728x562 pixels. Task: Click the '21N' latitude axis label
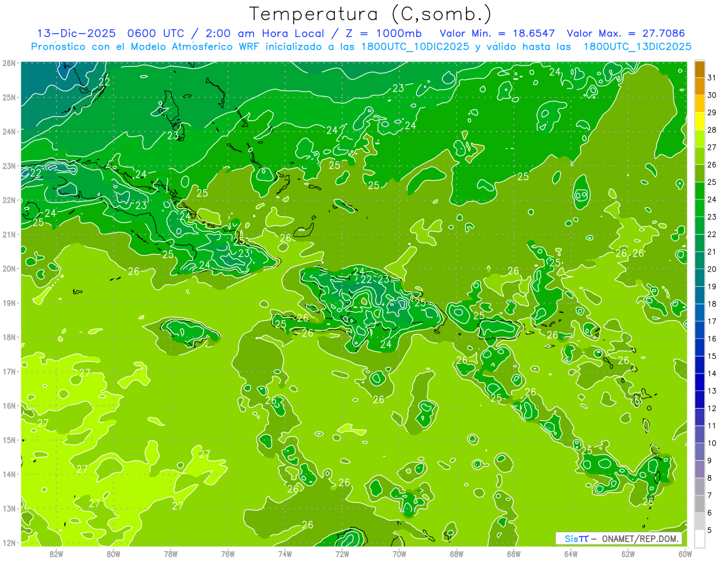pyautogui.click(x=10, y=235)
